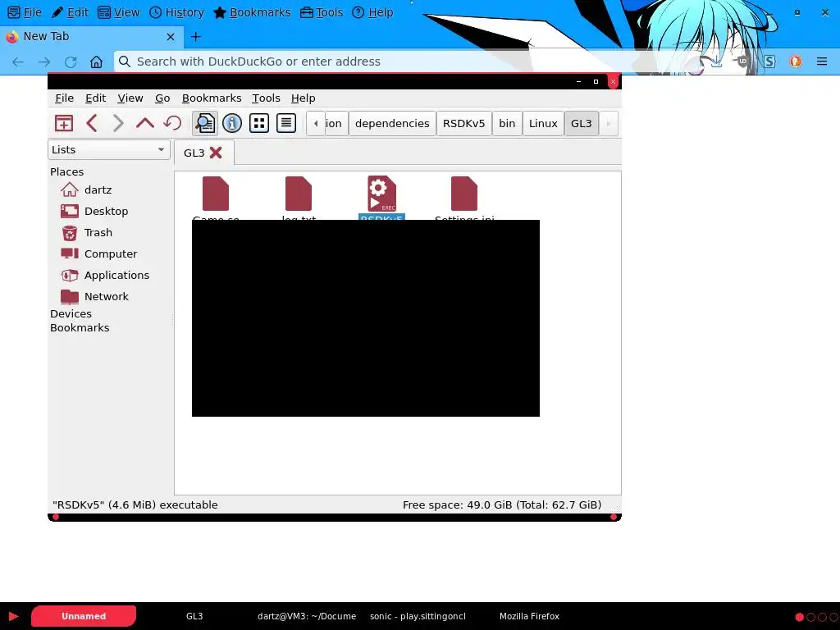
Task: Close the GL3 tab with the red X
Action: point(216,153)
